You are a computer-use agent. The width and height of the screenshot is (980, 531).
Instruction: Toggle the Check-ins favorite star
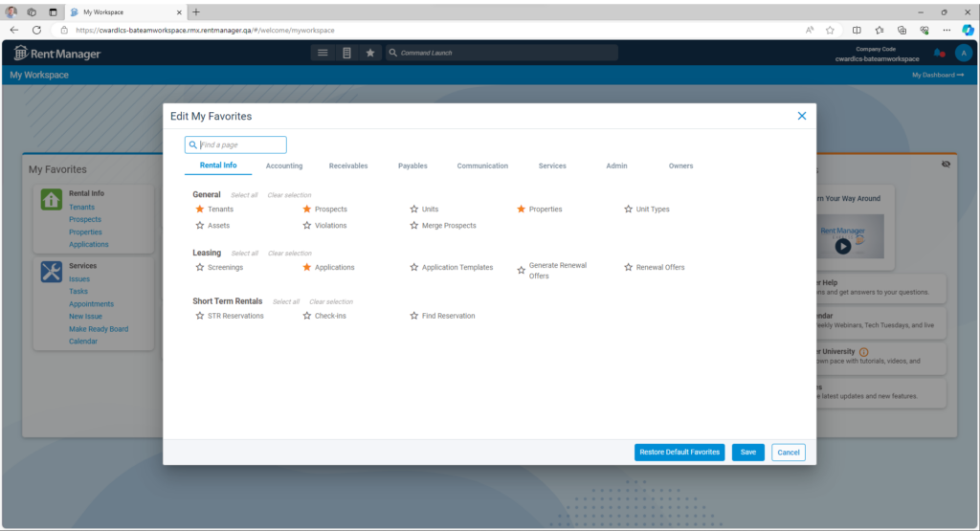(x=307, y=316)
